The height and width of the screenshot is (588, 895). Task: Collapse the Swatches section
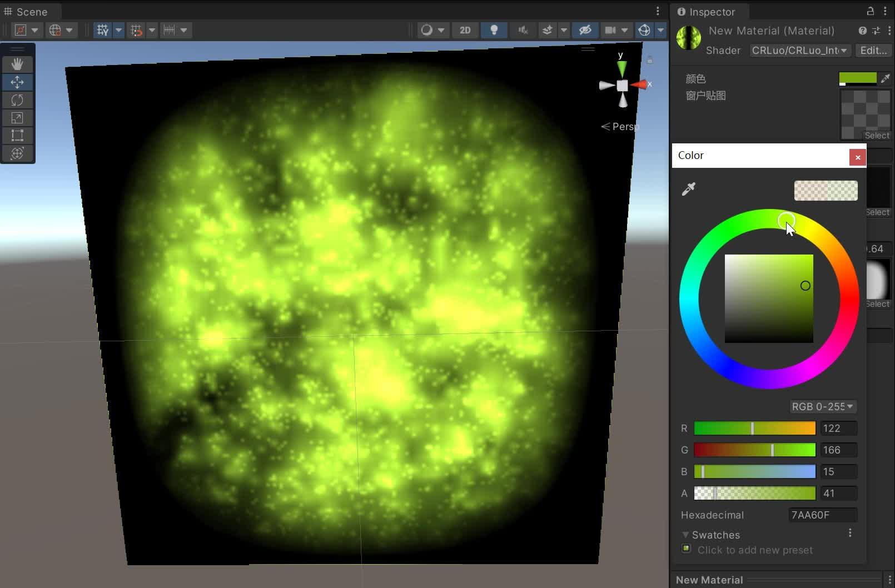point(685,535)
